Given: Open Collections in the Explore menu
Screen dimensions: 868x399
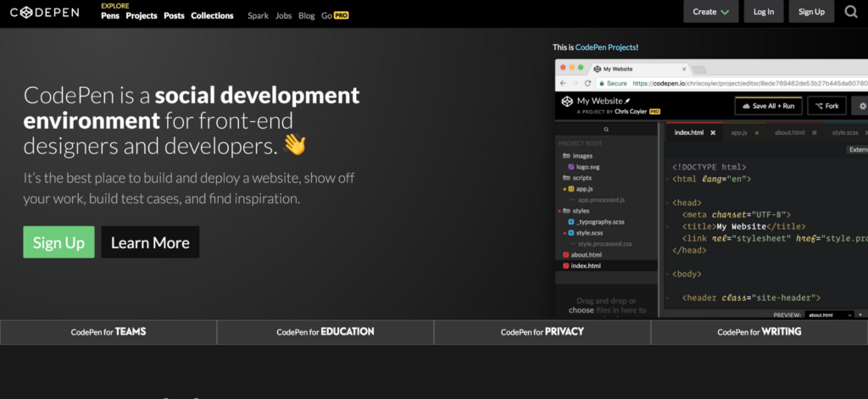Looking at the screenshot, I should (212, 15).
